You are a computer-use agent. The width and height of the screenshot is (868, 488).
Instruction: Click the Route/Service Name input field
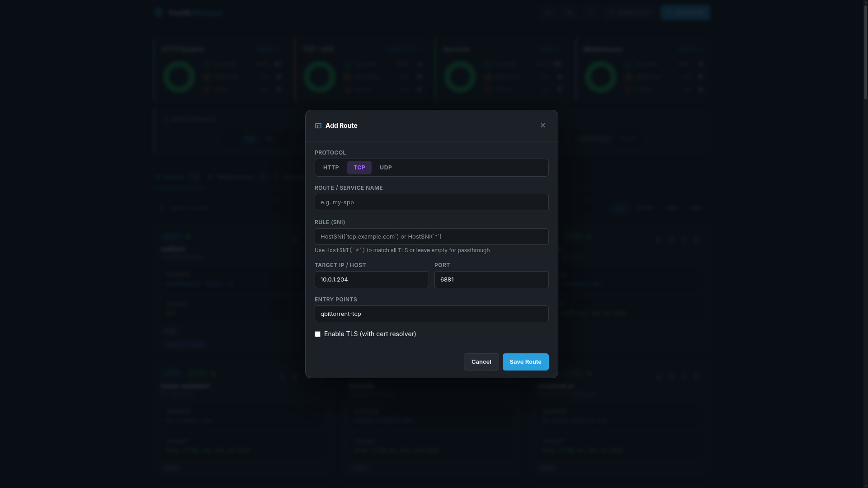tap(431, 202)
